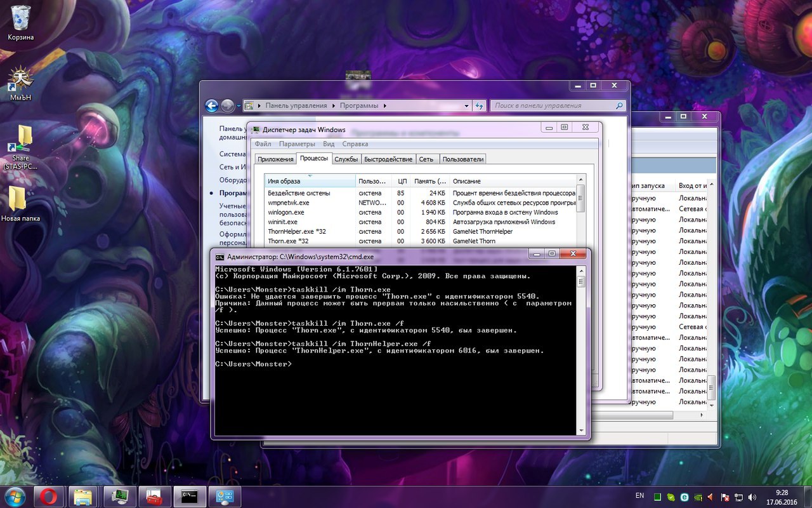Click the cmd window scrollbar up arrow
This screenshot has width=812, height=508.
coord(581,271)
